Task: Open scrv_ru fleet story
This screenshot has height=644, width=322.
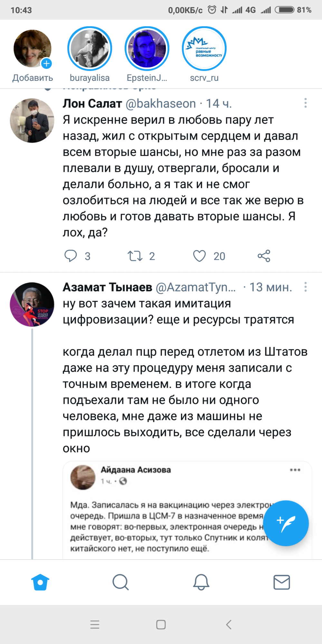Action: 204,49
